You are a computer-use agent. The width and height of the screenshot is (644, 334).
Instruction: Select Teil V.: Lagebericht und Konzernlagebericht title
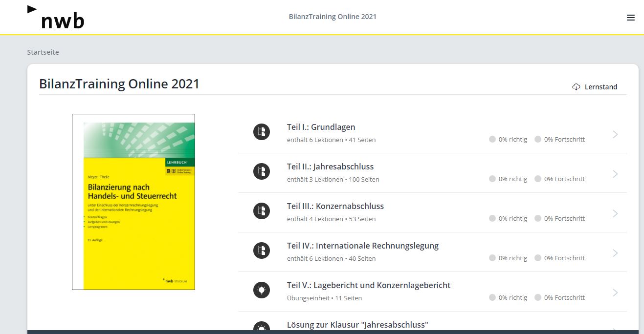click(x=368, y=285)
